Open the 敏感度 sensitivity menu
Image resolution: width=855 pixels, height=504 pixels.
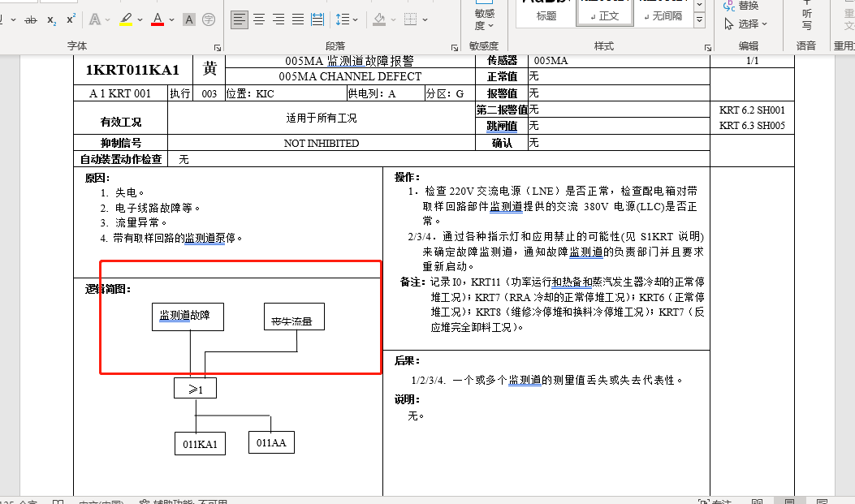(485, 19)
